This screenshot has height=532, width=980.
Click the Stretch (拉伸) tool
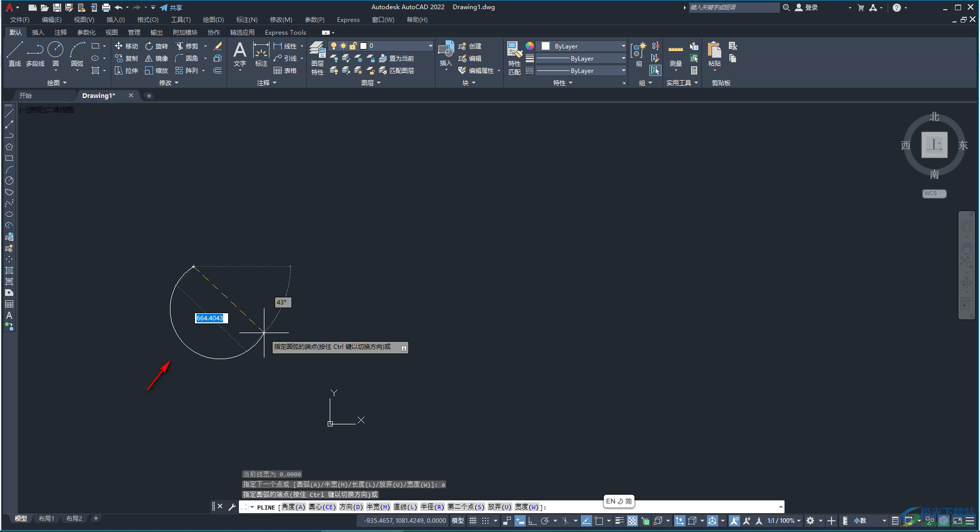(x=127, y=70)
